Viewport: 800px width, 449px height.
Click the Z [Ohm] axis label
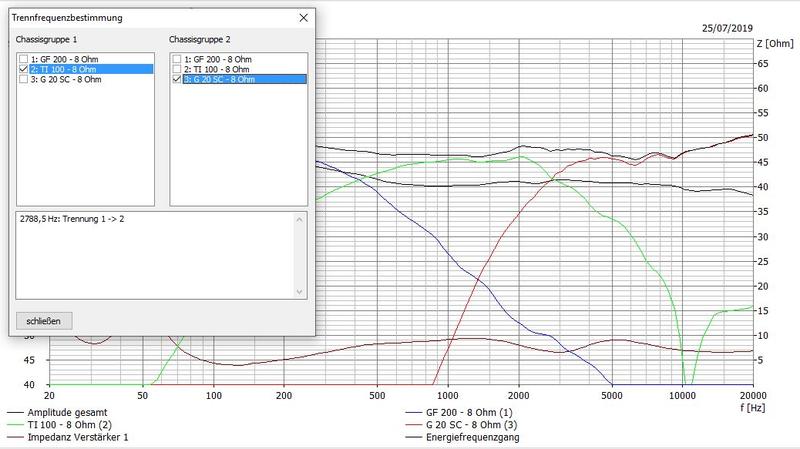click(x=775, y=43)
